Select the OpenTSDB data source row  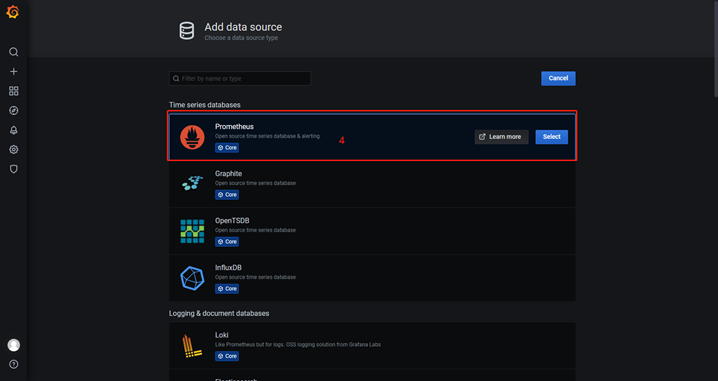(372, 231)
